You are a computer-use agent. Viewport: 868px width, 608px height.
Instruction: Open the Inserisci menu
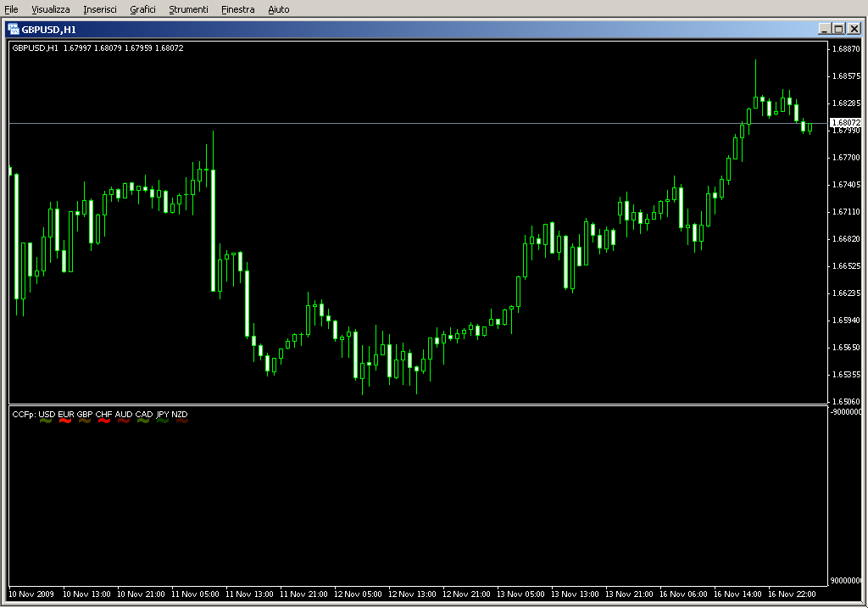point(100,9)
